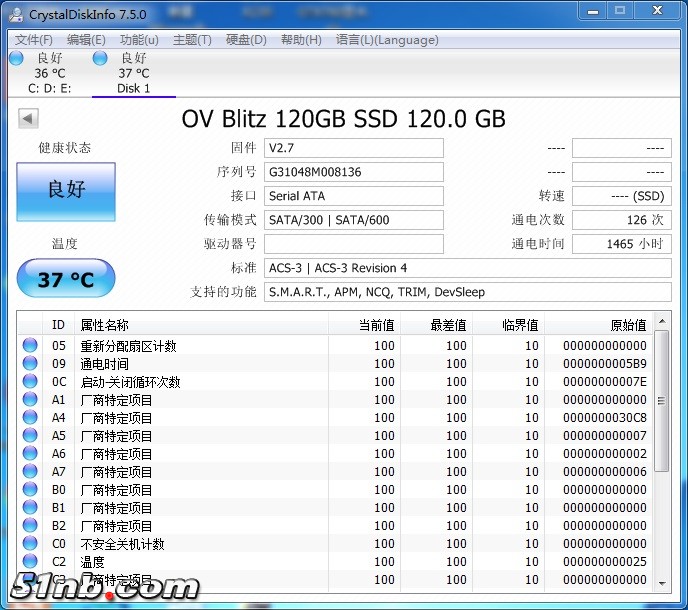Screen dimensions: 688x610
Task: Click status orb for attribute 0C row
Action: click(30, 382)
